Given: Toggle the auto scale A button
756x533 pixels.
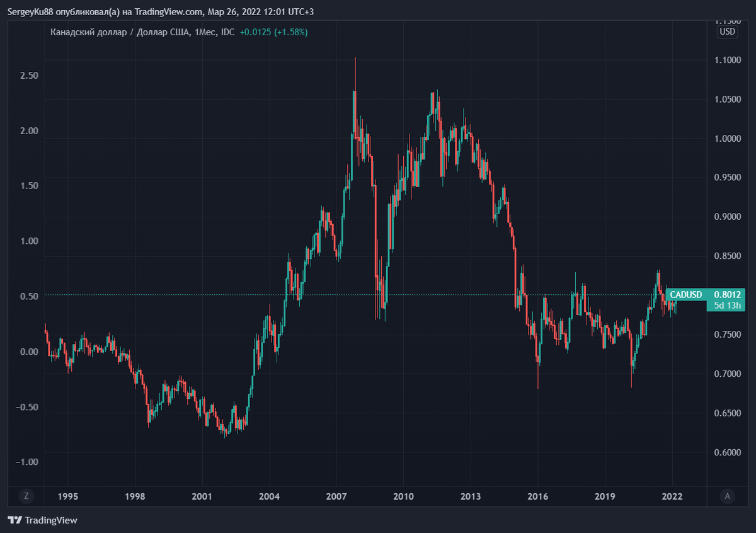Looking at the screenshot, I should tap(728, 496).
